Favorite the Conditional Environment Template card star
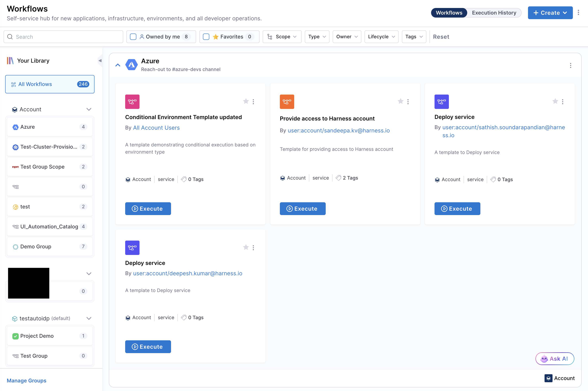Screen dimensions: 588x391 coord(246,101)
